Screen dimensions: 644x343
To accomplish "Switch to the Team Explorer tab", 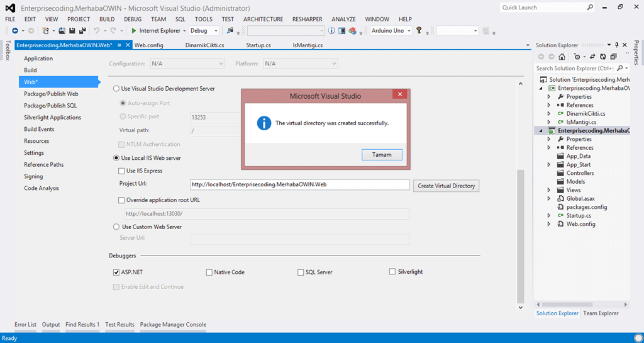I will coord(601,313).
